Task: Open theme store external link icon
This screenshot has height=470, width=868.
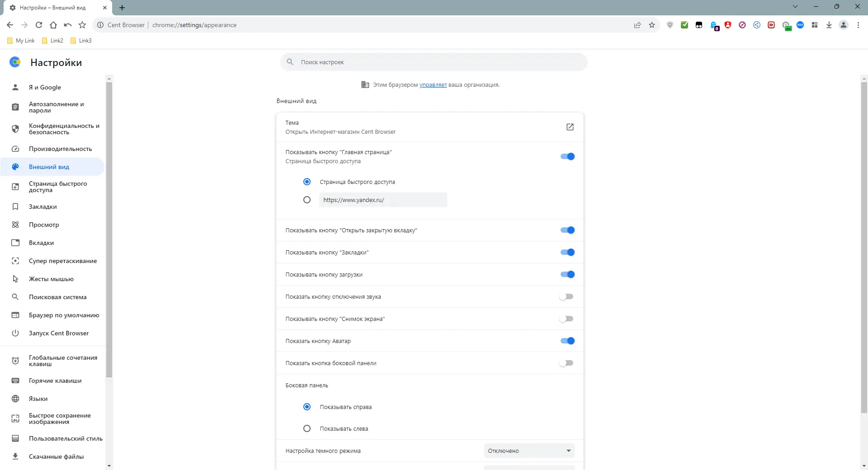Action: (570, 127)
